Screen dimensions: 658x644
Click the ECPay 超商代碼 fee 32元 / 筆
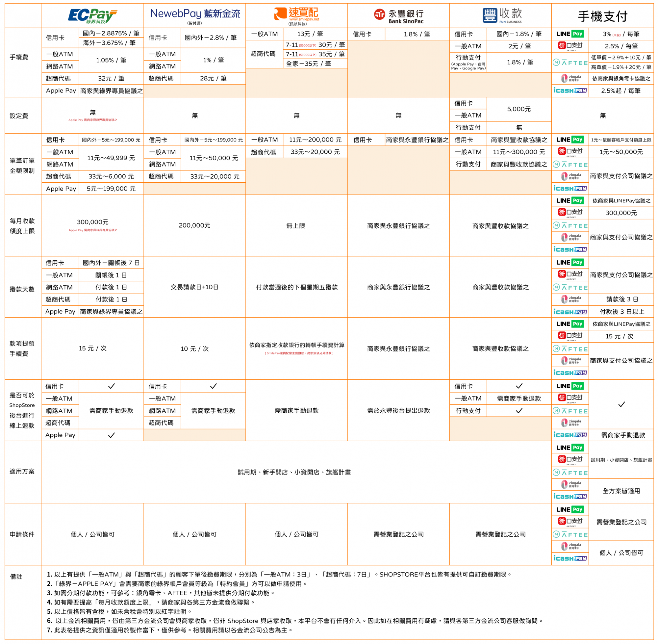tap(111, 78)
